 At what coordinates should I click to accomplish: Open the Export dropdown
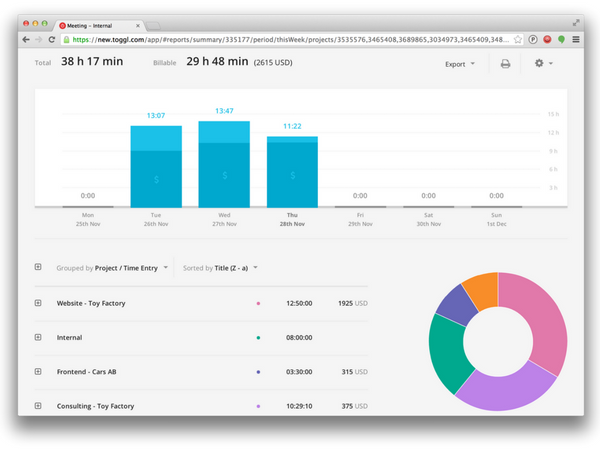(460, 64)
